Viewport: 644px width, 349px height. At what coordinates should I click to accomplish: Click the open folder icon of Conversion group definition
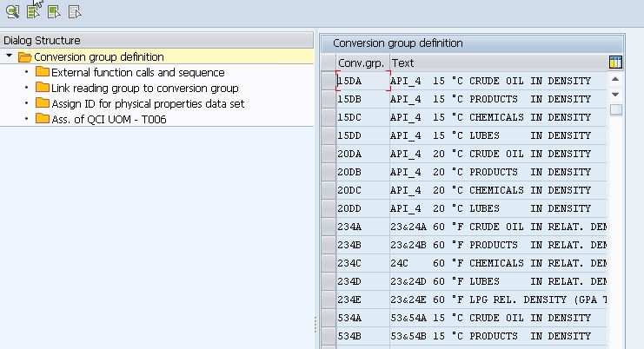coord(24,57)
